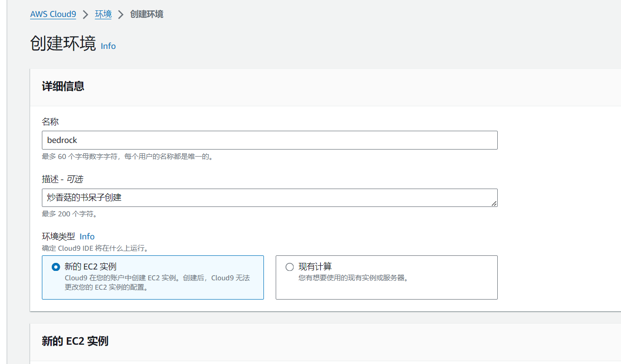The height and width of the screenshot is (364, 621).
Task: Open the 环境 breadcrumb link
Action: 103,14
